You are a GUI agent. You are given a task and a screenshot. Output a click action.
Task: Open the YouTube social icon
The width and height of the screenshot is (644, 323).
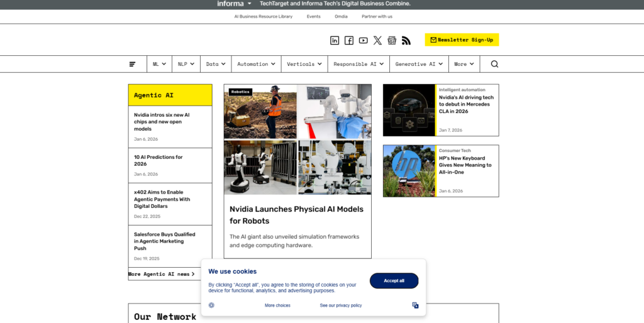363,40
